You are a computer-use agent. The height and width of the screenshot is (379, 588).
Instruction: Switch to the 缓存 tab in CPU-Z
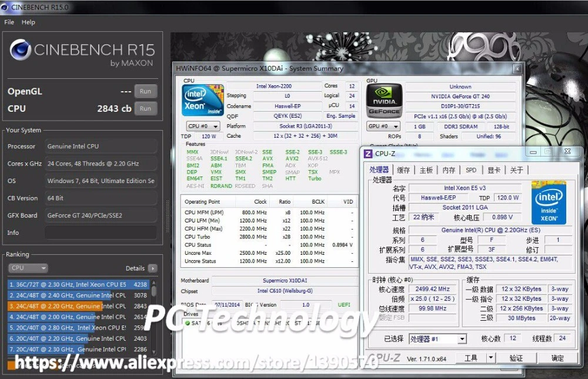pos(403,170)
